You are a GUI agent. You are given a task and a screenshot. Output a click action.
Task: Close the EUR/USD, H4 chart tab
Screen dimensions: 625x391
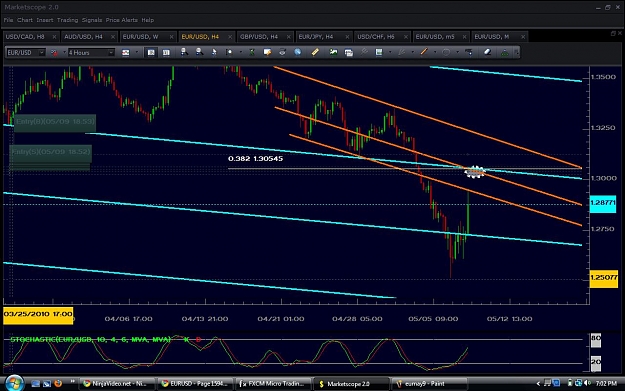[230, 37]
